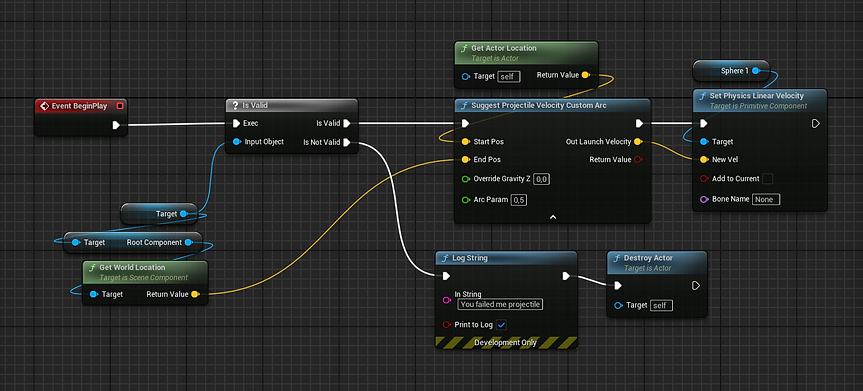Click Sphere 1 variable output pin
Viewport: 863px width, 391px height.
(x=756, y=70)
